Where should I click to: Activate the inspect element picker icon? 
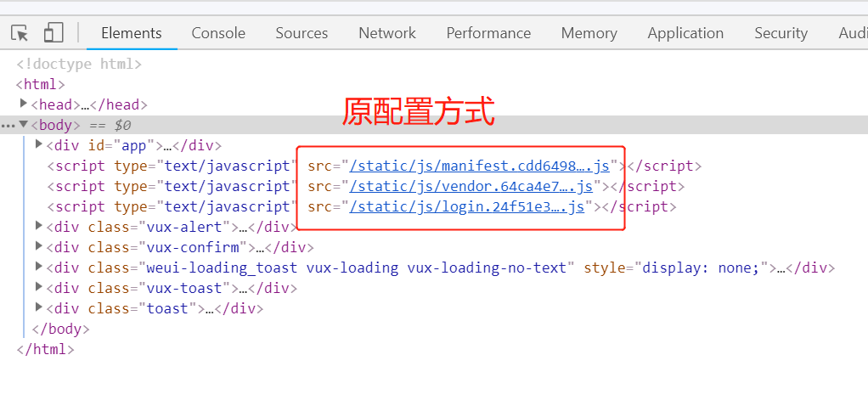coord(20,33)
